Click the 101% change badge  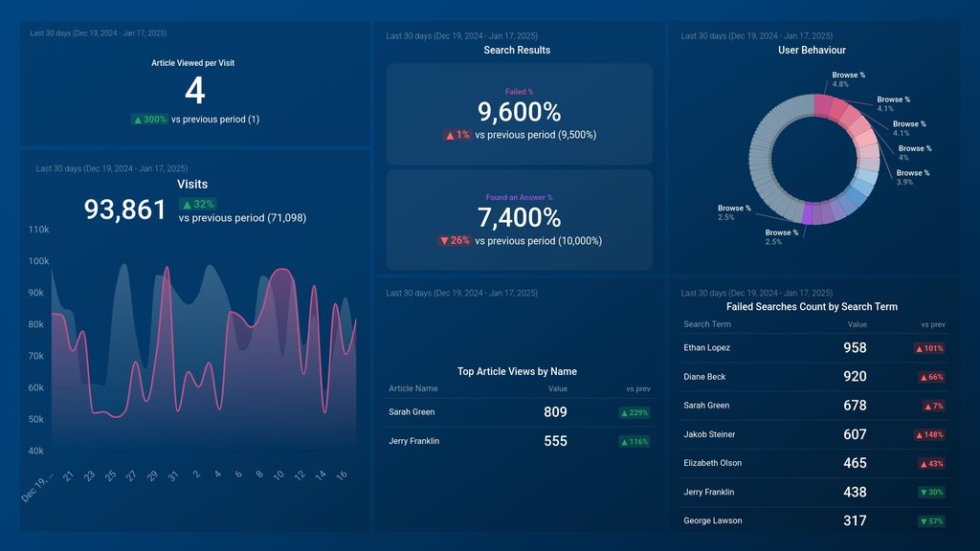[929, 348]
